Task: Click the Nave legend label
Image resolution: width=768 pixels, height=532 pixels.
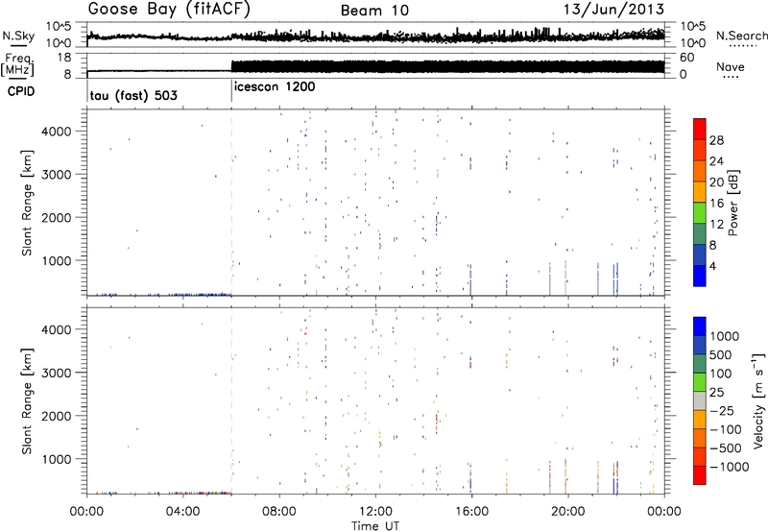Action: pos(730,67)
